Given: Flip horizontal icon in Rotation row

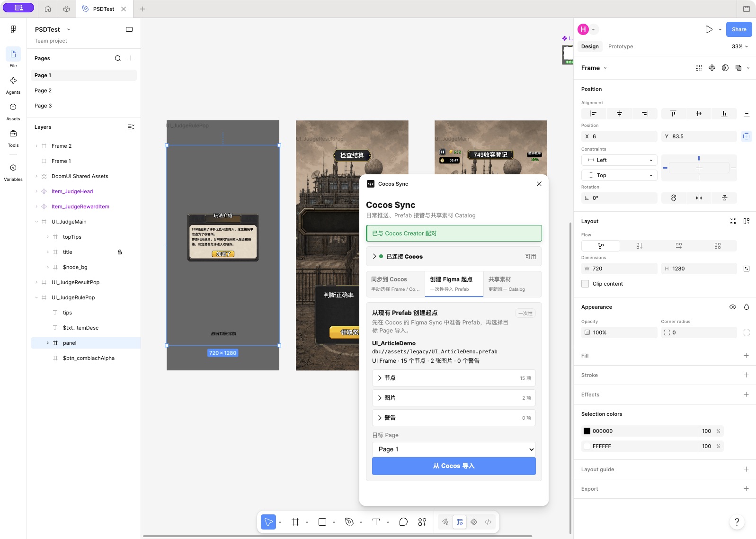Looking at the screenshot, I should (x=699, y=198).
